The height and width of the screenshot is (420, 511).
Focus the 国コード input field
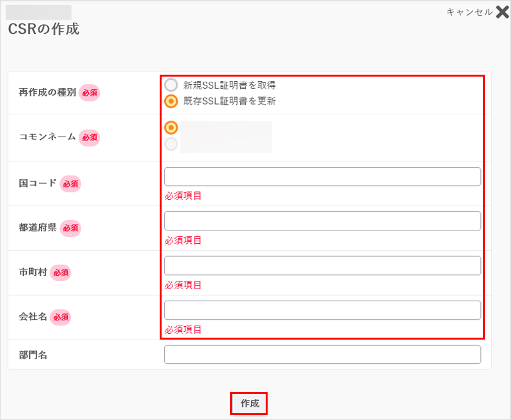click(323, 177)
